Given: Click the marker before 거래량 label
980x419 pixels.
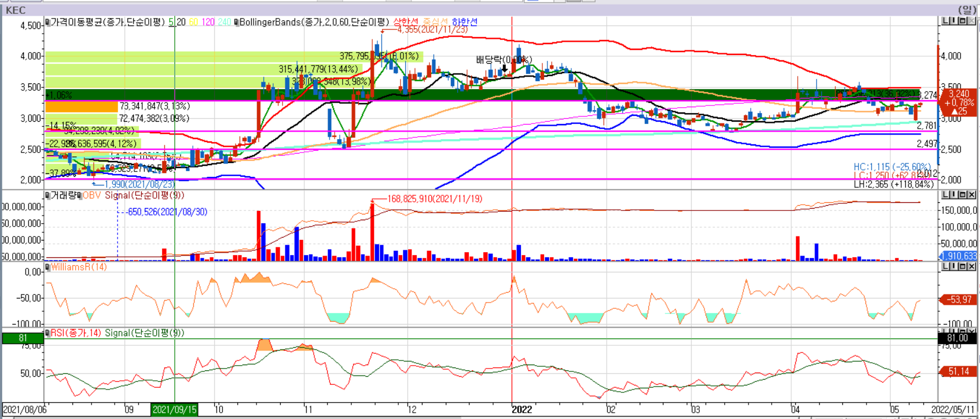Looking at the screenshot, I should coord(47,195).
